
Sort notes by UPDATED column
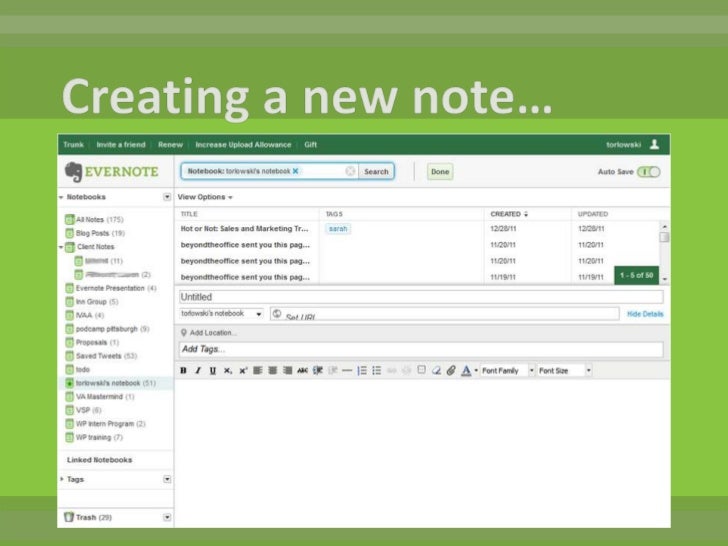593,214
